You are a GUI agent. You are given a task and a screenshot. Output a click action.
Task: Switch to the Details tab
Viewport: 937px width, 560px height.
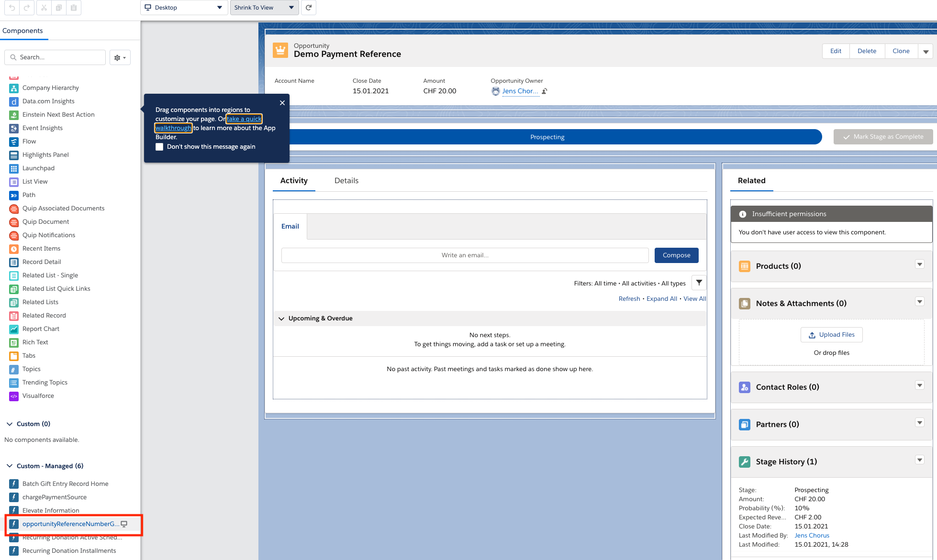click(x=346, y=181)
